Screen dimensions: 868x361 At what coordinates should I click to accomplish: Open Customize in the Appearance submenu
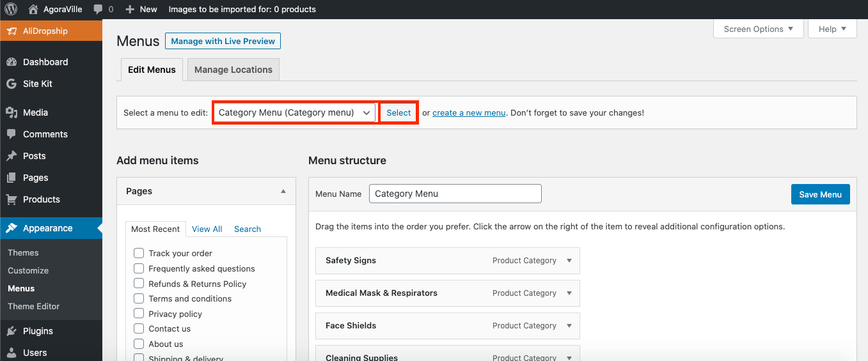[x=28, y=270]
